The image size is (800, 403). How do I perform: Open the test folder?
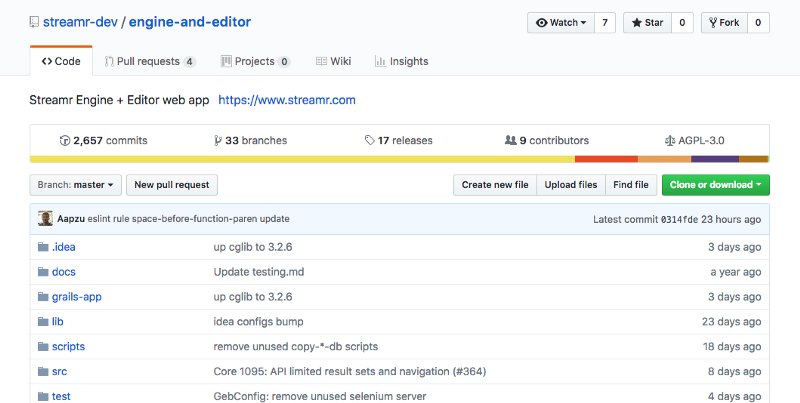pyautogui.click(x=61, y=396)
